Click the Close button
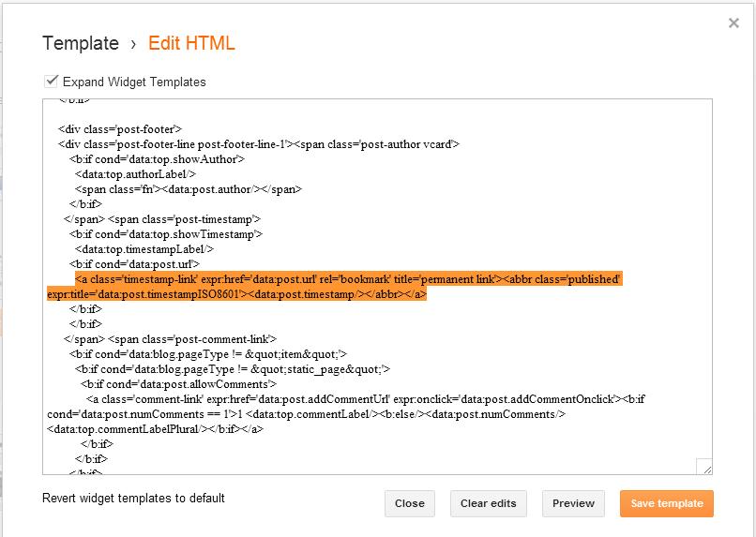 409,503
